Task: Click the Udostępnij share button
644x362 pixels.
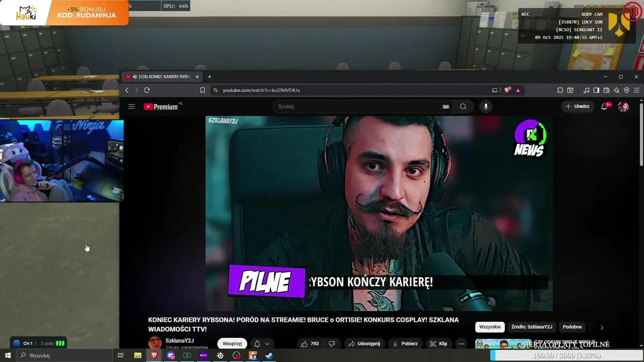Action: [x=364, y=344]
